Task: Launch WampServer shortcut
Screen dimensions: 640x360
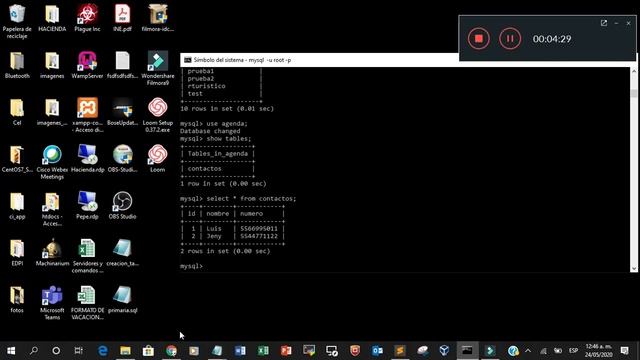Action: click(87, 65)
